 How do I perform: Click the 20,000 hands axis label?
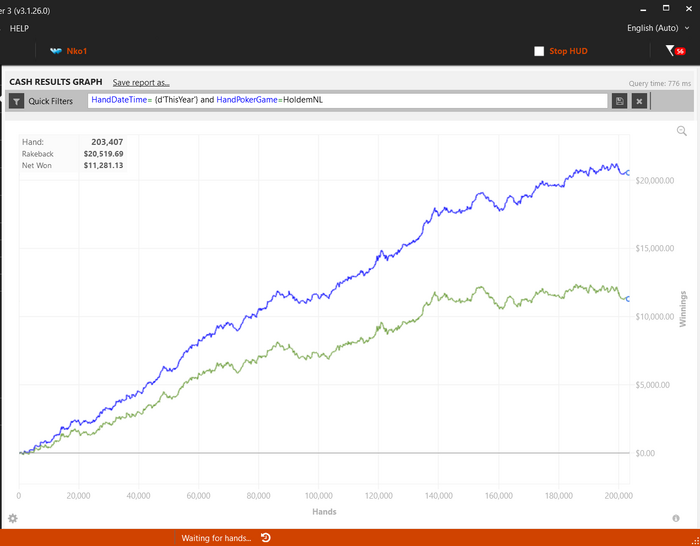click(79, 496)
